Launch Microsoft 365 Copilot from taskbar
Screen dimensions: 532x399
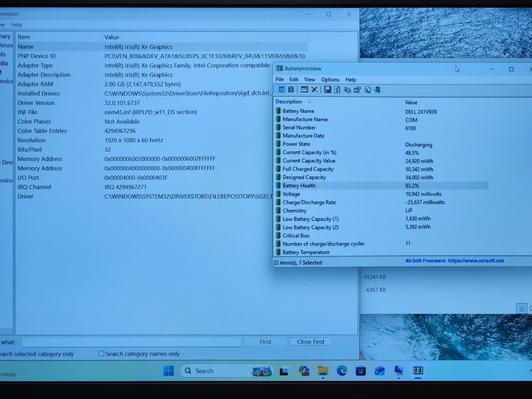point(304,371)
